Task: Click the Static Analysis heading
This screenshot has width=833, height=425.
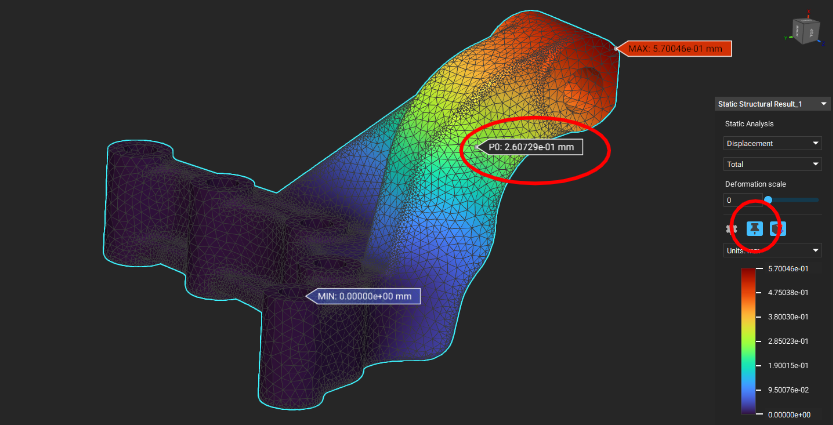Action: pyautogui.click(x=749, y=124)
